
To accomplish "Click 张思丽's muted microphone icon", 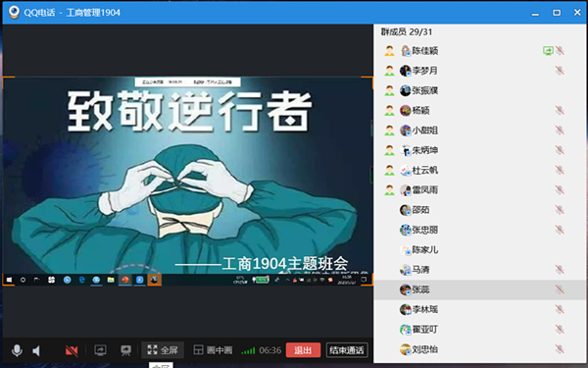I will (560, 230).
